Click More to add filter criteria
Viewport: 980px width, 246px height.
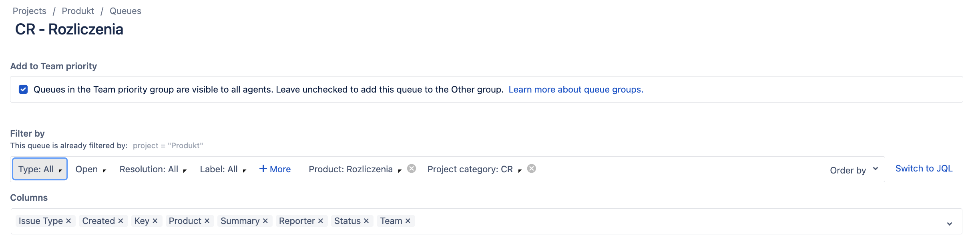tap(275, 169)
